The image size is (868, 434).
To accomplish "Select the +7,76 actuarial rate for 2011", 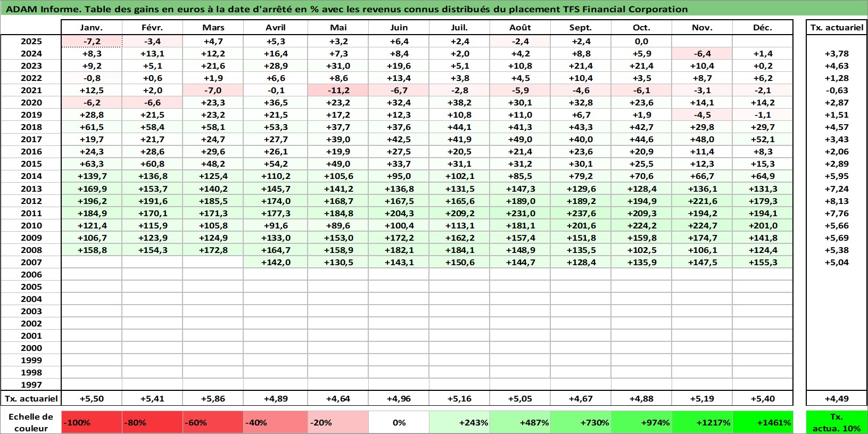I will (837, 213).
